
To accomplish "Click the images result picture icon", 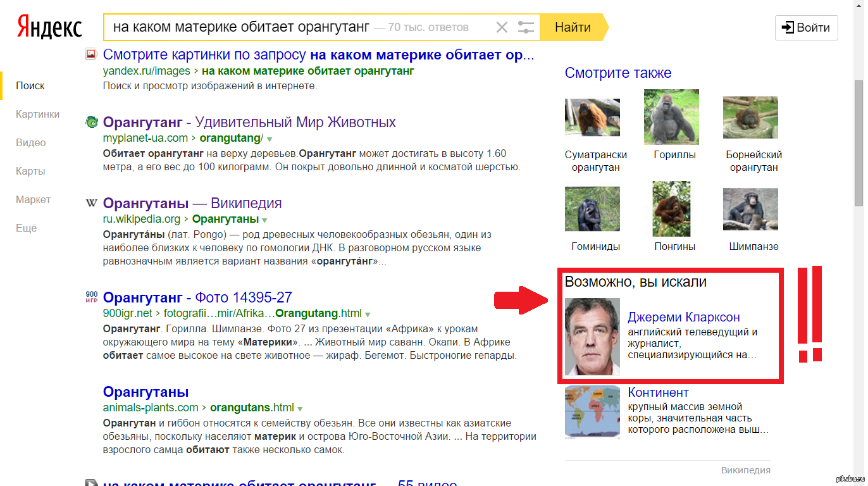I will [x=91, y=55].
